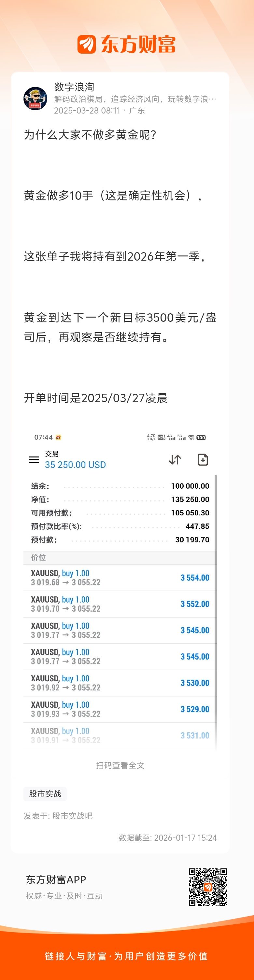Click the 东方财富 logo icon
Viewport: 254px width, 980px height.
tap(86, 45)
